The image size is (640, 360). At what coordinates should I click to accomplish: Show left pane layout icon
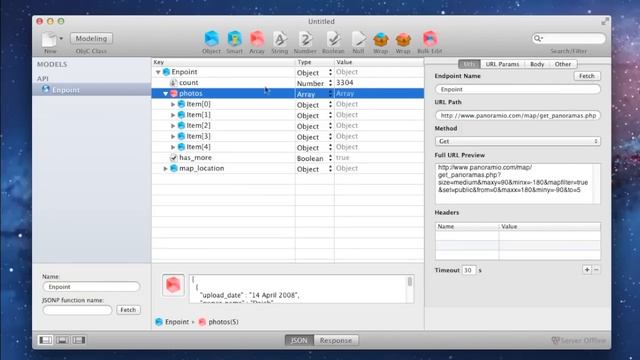click(x=45, y=340)
